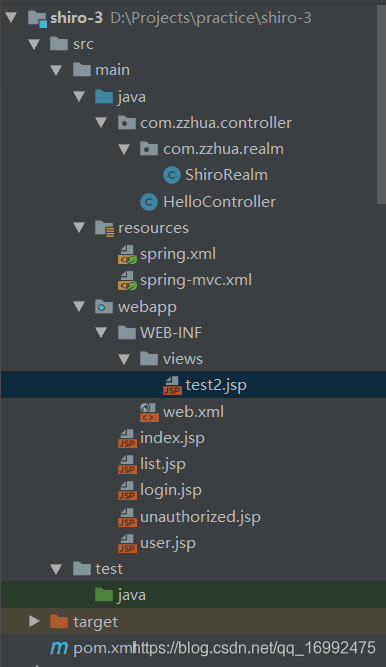The height and width of the screenshot is (667, 386).
Task: Select the WEB-INF folder label
Action: (171, 333)
